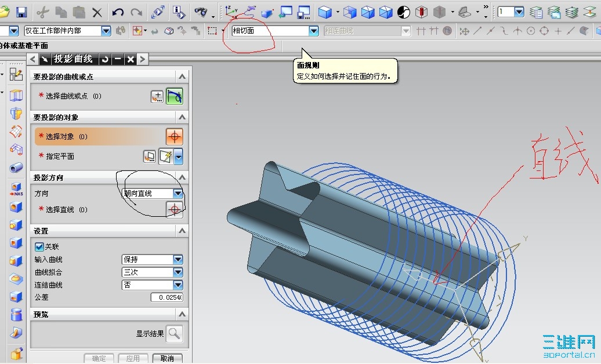Close the 投影曲线 dialog with X
Viewport: 601px width, 364px height.
coord(131,59)
